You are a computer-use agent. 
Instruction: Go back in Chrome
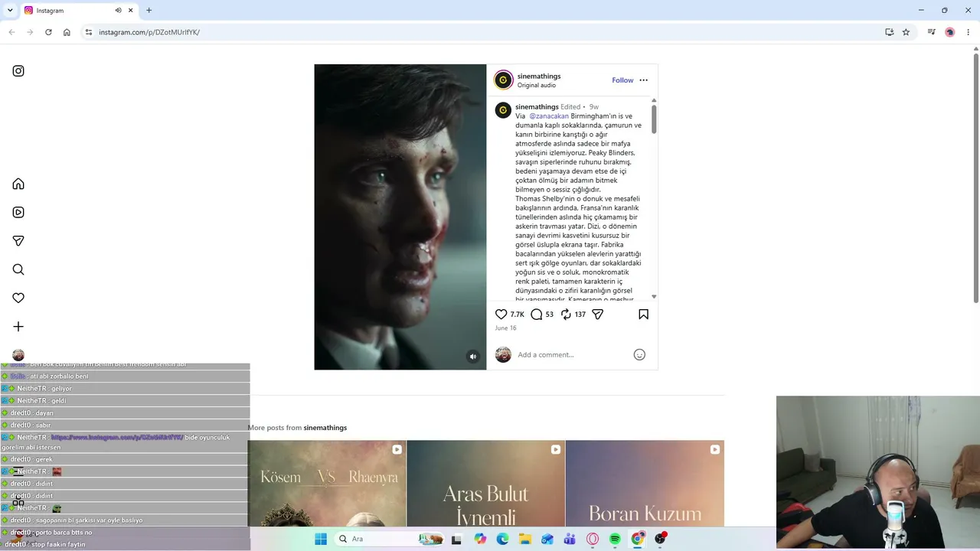click(x=11, y=32)
